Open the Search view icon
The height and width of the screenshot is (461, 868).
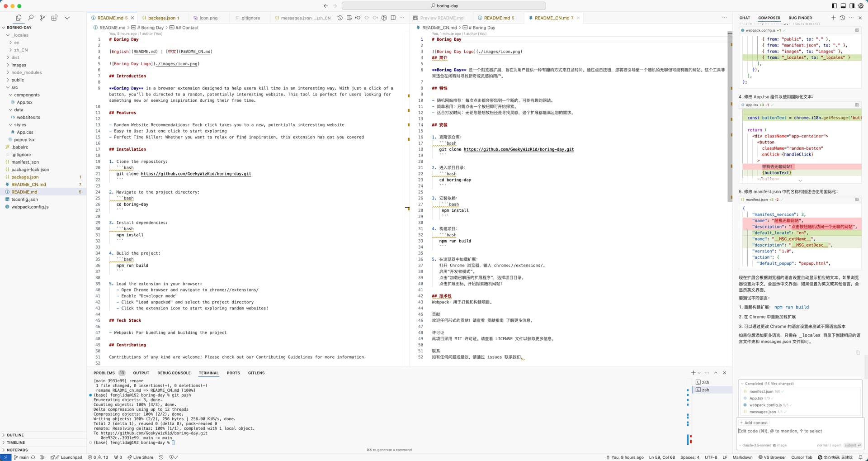(31, 18)
